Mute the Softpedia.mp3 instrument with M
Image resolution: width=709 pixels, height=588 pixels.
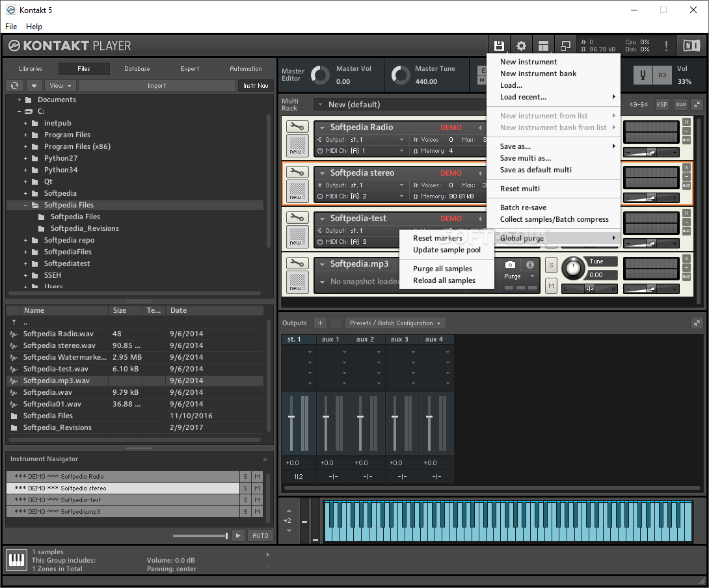tap(551, 286)
